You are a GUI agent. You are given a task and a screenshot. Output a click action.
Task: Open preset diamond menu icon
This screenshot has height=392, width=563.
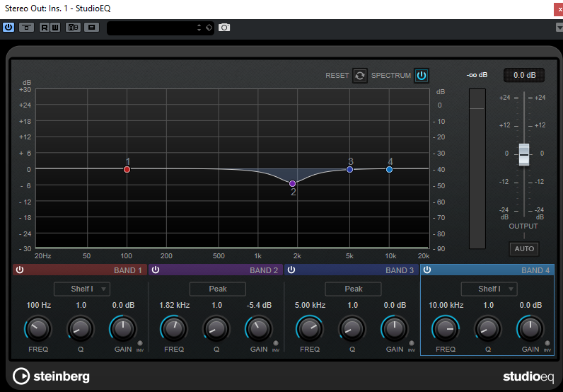(209, 28)
